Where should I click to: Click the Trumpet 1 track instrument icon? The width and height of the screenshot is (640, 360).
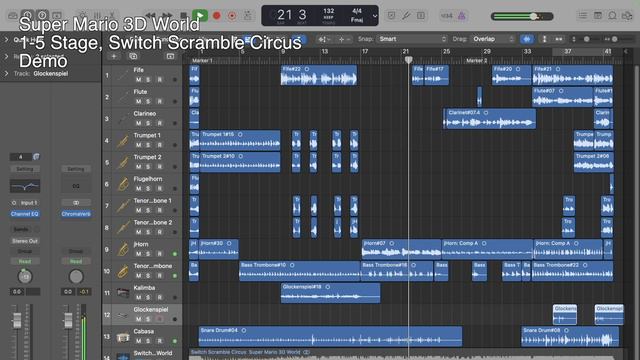[x=123, y=141]
